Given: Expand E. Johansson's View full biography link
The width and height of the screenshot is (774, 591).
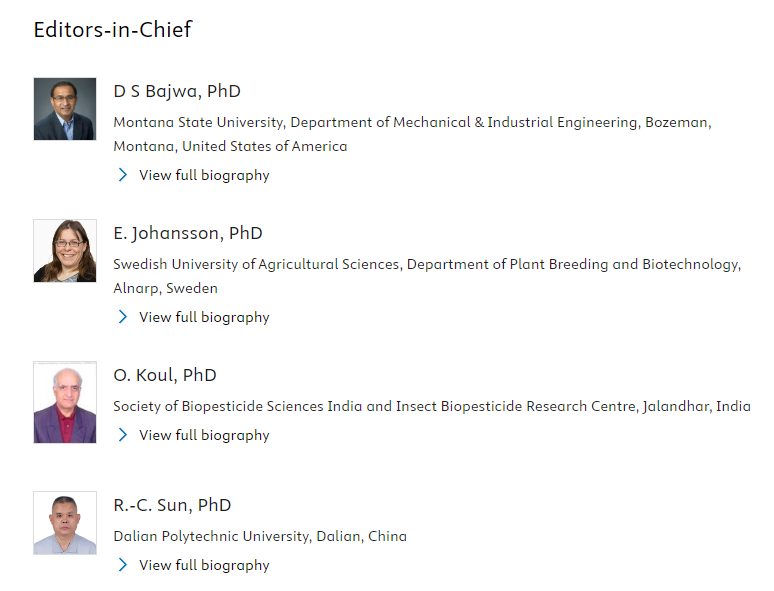Looking at the screenshot, I should click(204, 317).
